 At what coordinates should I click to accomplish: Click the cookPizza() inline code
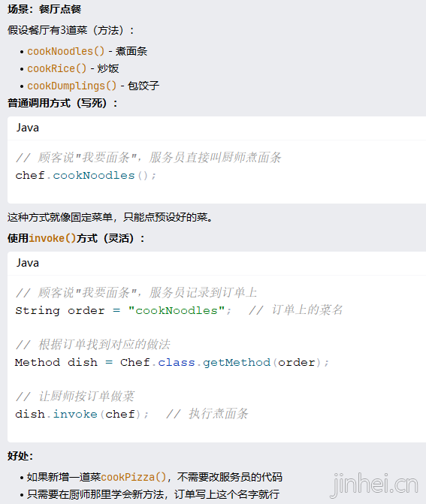134,477
